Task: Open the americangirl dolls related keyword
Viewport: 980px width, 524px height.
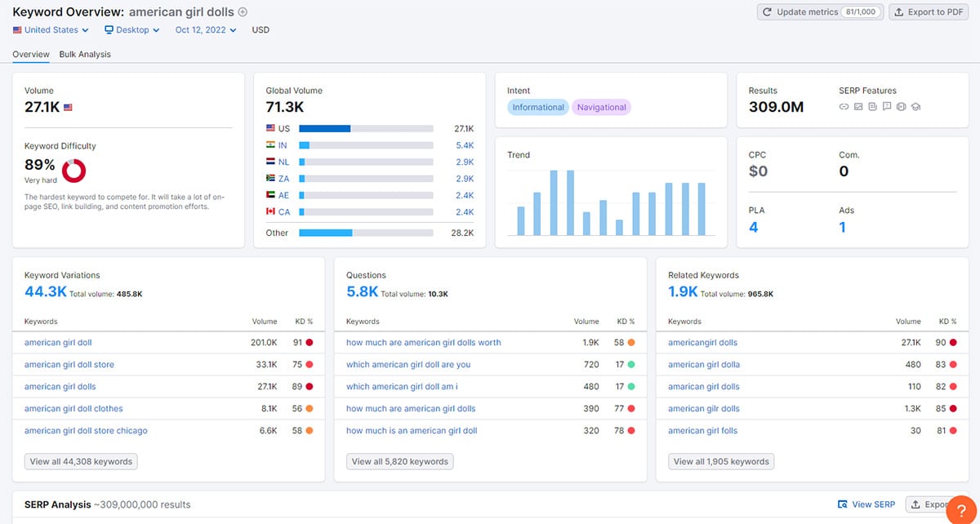Action: click(x=702, y=343)
